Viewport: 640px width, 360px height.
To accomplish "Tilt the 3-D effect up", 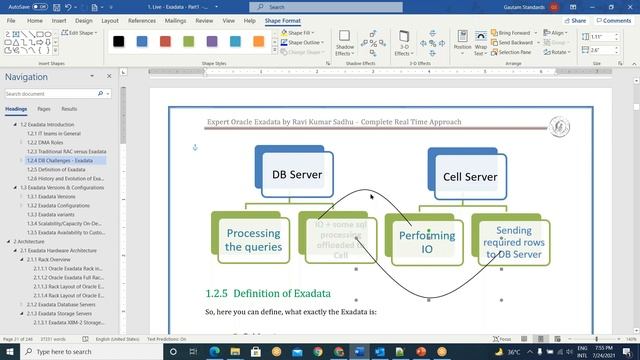I will pyautogui.click(x=433, y=33).
